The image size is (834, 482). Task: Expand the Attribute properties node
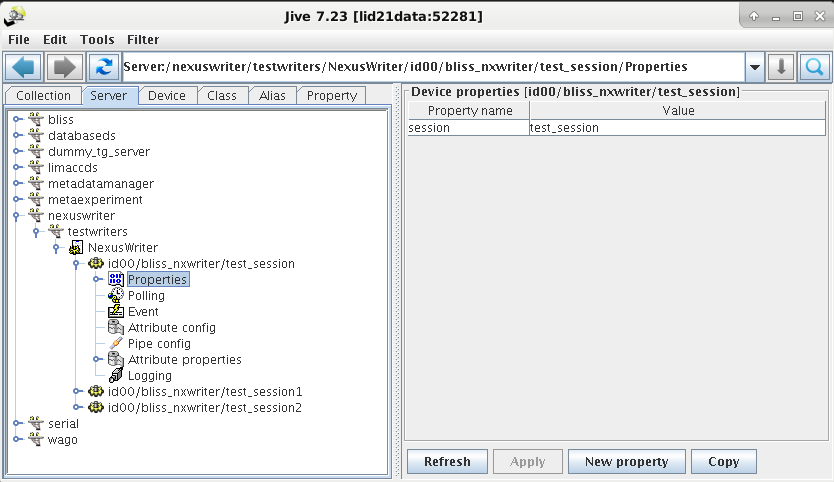click(x=97, y=359)
